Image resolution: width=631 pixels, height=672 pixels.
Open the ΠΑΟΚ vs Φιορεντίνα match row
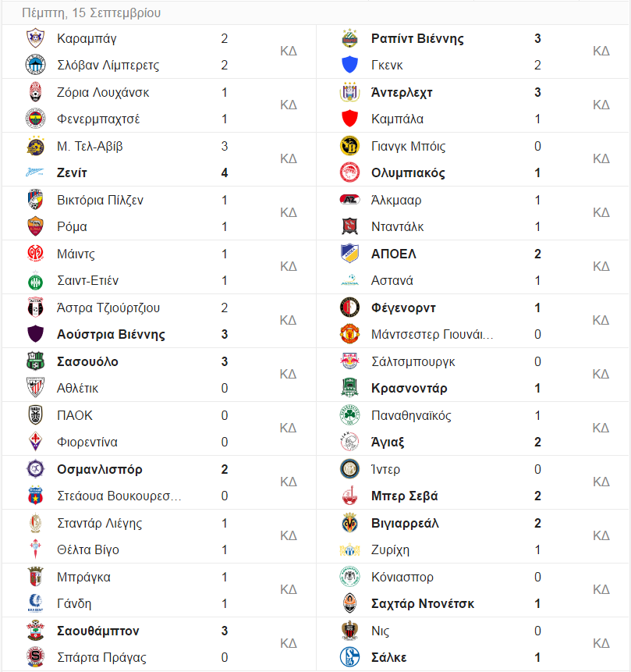tap(159, 428)
